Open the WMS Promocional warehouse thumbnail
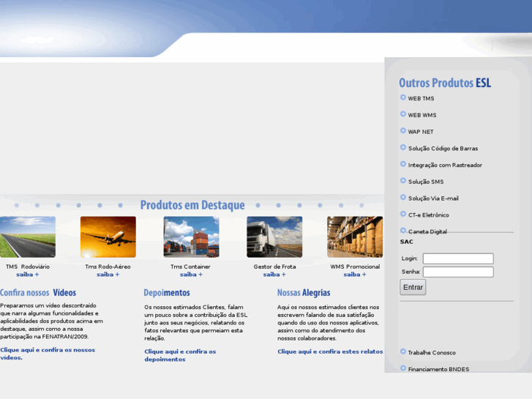The image size is (532, 399). click(x=355, y=236)
